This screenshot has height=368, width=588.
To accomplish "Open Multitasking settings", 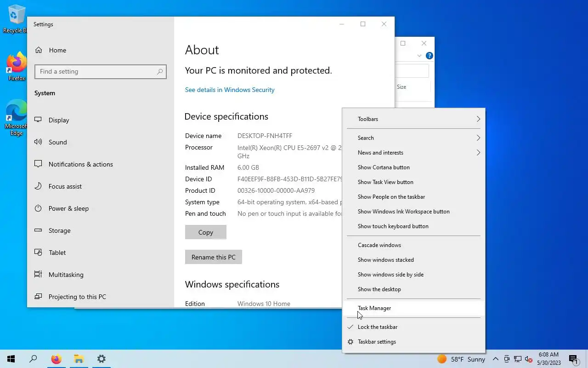I will (100, 275).
